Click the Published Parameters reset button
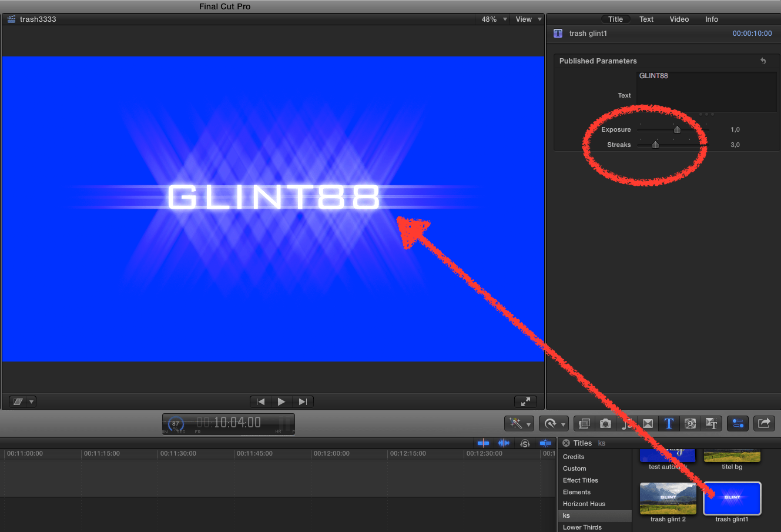The image size is (781, 532). pyautogui.click(x=763, y=61)
